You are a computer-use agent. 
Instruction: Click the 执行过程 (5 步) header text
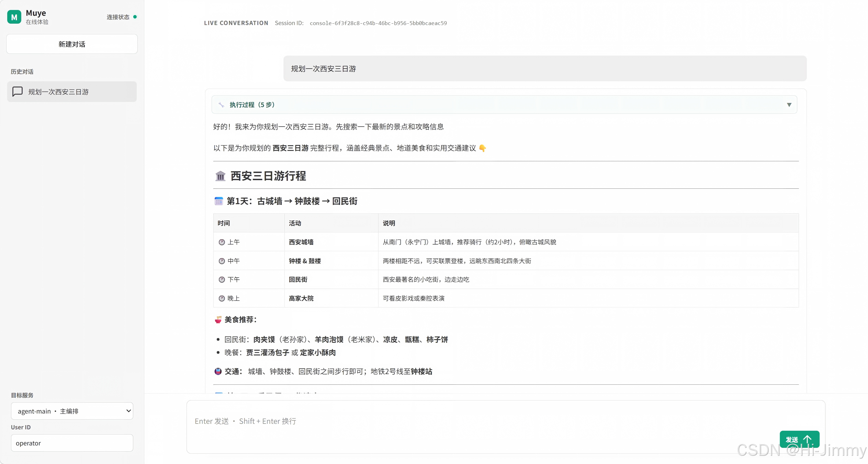(x=252, y=105)
